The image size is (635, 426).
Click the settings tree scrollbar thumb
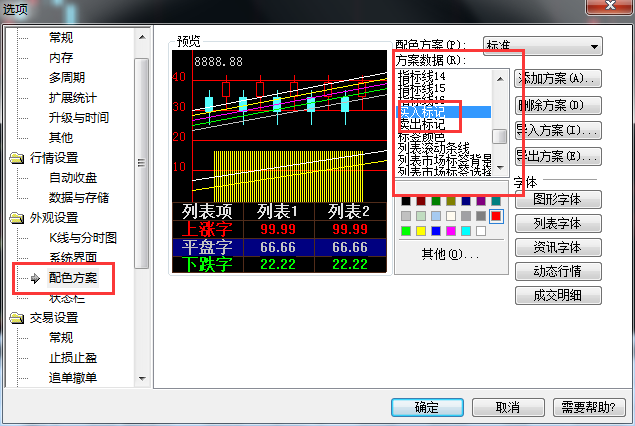pyautogui.click(x=142, y=163)
